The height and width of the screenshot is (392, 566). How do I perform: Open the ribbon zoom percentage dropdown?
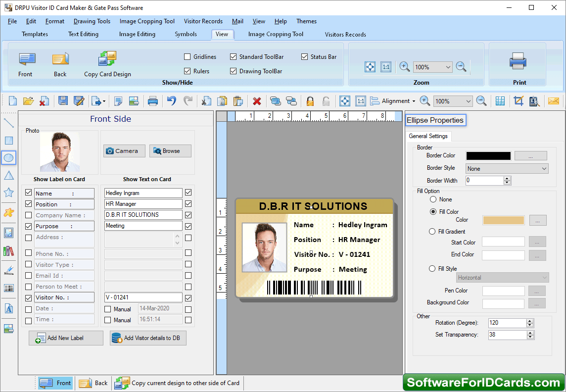(448, 67)
